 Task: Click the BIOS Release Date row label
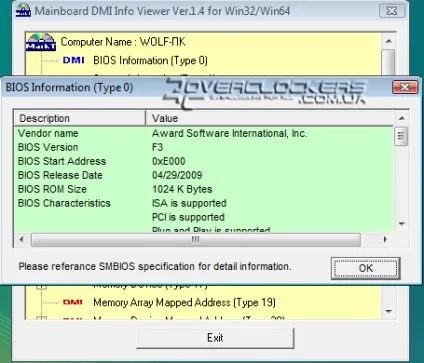click(60, 175)
